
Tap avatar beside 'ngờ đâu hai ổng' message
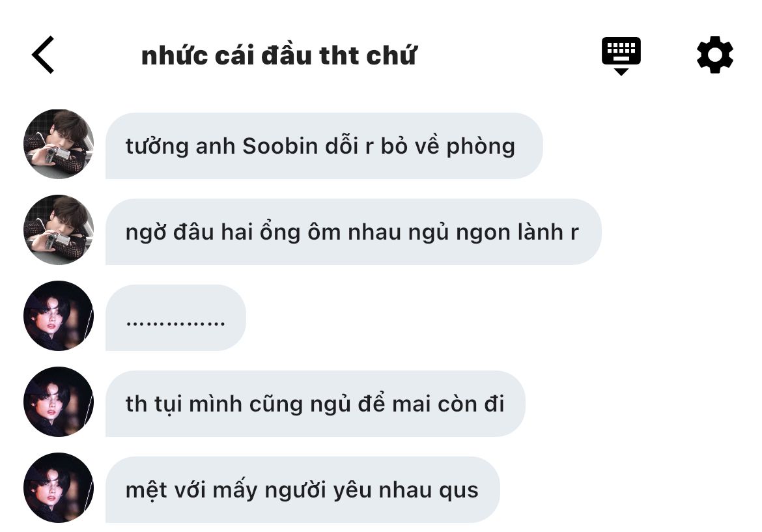59,230
